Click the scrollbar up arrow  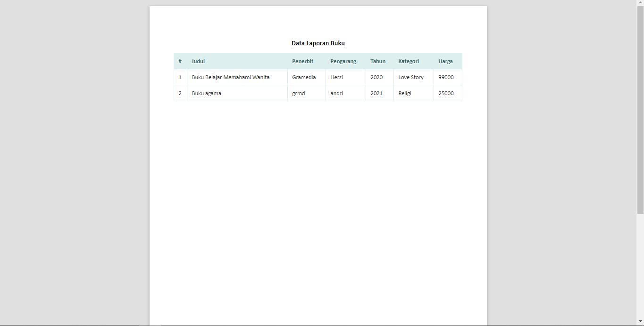pyautogui.click(x=641, y=3)
